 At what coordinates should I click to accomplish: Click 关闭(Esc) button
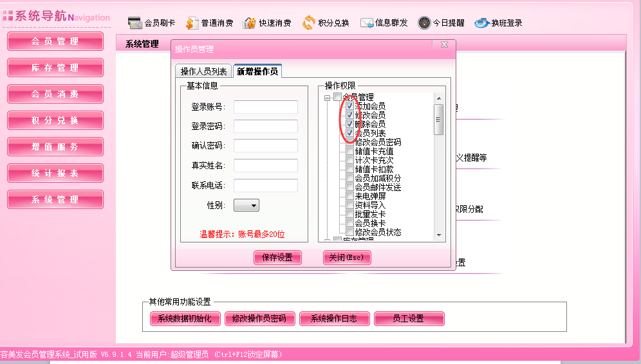click(x=347, y=257)
